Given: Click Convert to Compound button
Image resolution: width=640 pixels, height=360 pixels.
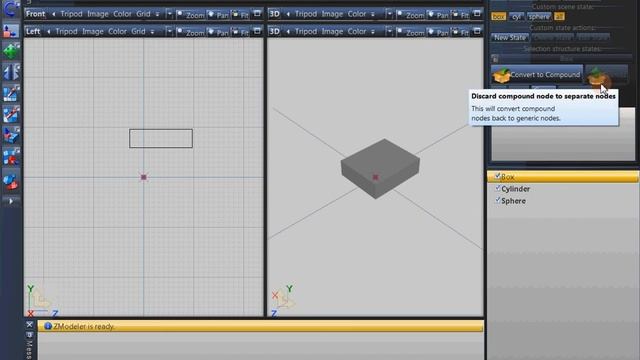Looking at the screenshot, I should click(x=537, y=75).
